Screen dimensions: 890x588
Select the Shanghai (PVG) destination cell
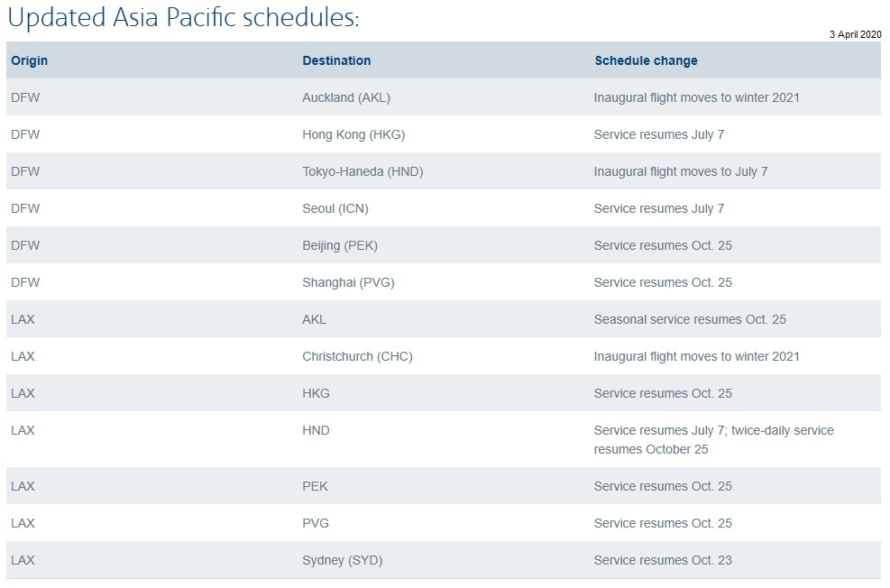pyautogui.click(x=348, y=282)
